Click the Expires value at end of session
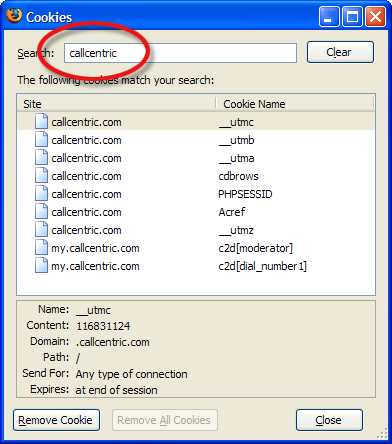392x444 pixels. (x=116, y=390)
